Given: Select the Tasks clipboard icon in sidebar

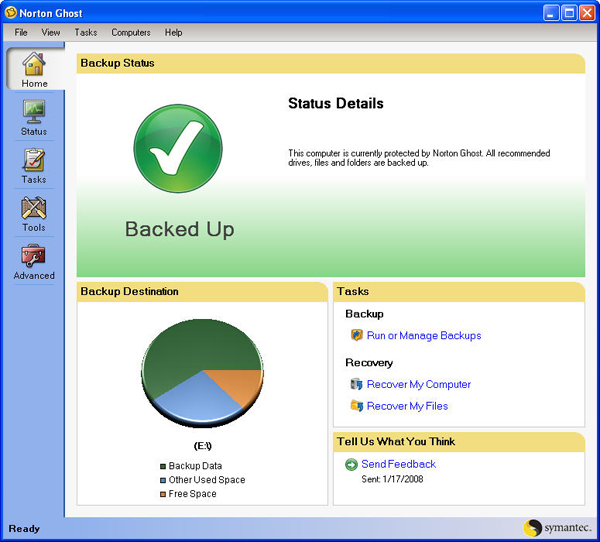Looking at the screenshot, I should pyautogui.click(x=34, y=160).
